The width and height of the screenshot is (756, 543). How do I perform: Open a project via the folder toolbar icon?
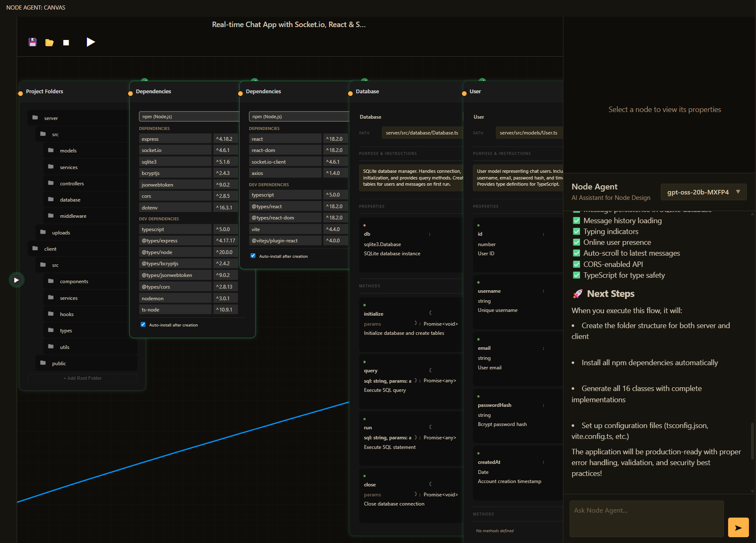coord(49,42)
